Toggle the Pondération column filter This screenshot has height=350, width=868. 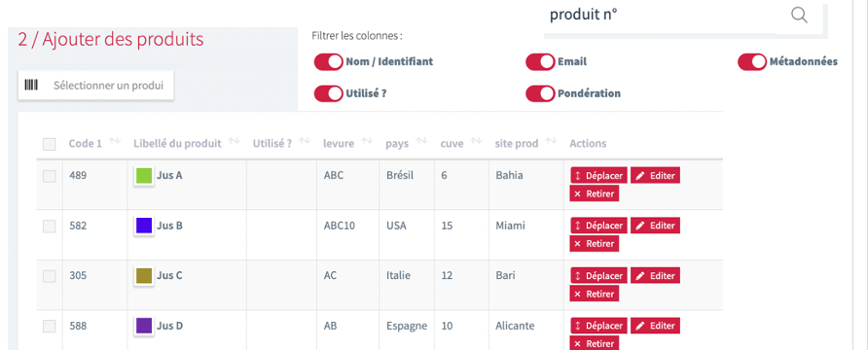540,93
